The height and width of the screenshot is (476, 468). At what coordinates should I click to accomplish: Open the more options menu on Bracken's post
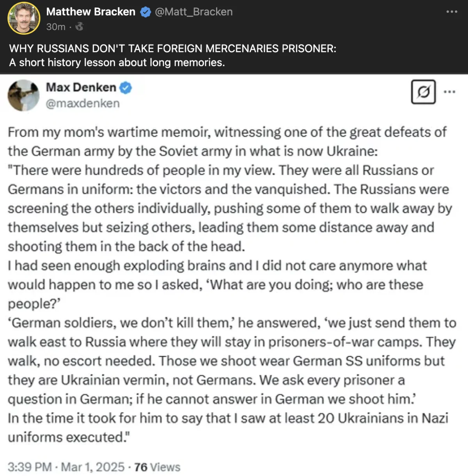[452, 12]
